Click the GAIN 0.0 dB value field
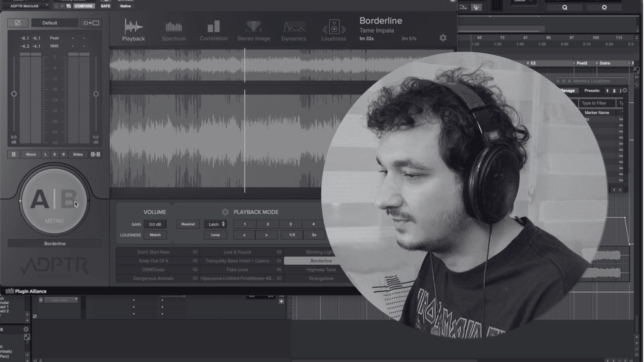Screen dimensions: 644x362 point(155,224)
